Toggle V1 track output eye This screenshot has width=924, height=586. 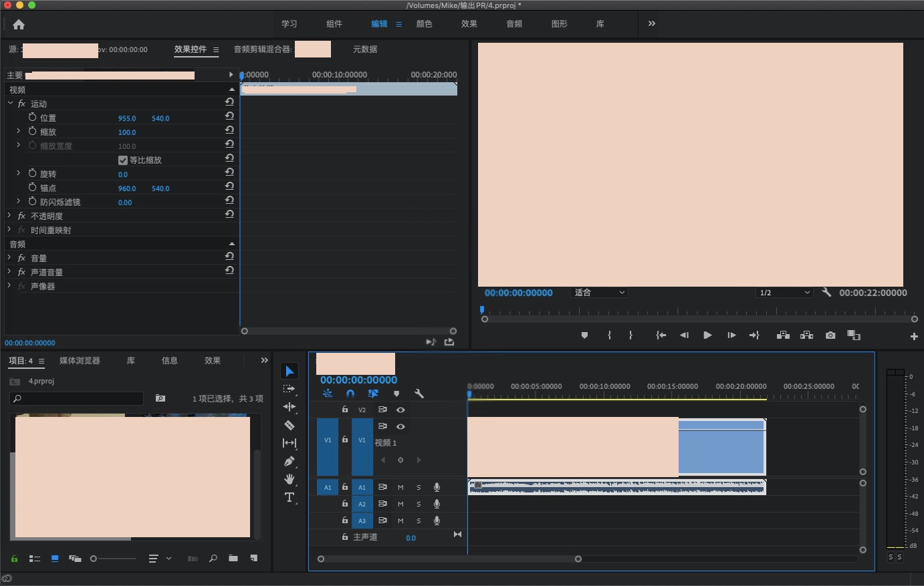[x=400, y=426]
